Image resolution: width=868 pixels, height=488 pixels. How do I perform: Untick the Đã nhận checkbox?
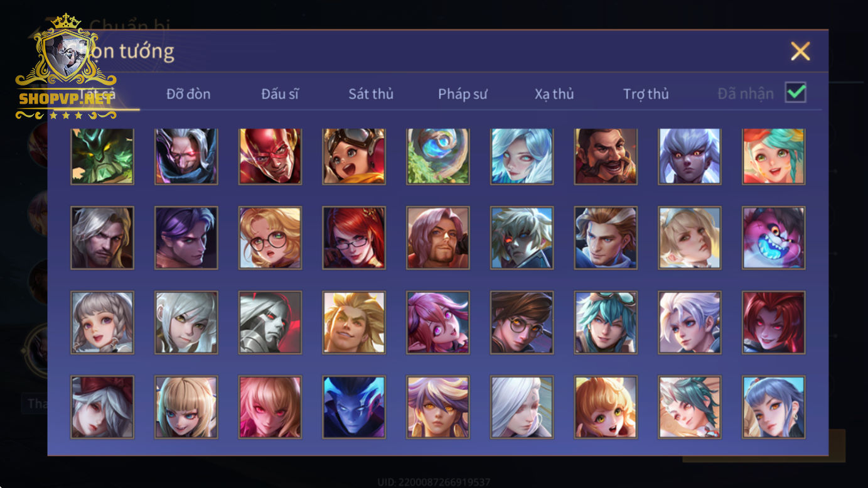[x=796, y=92]
